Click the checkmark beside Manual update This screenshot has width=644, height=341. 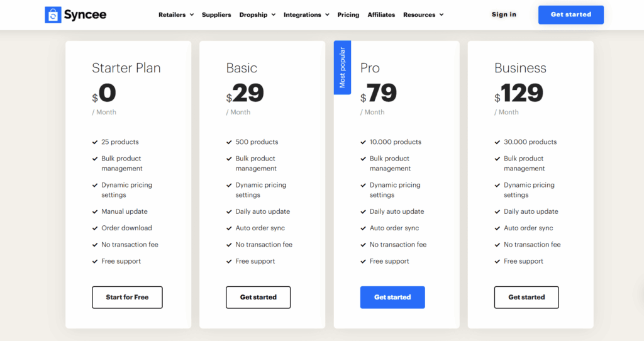click(95, 212)
